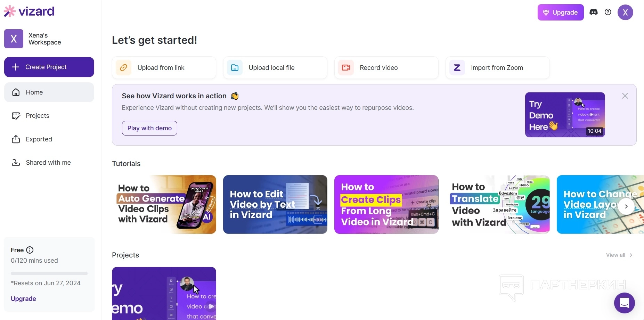This screenshot has height=320, width=644.
Task: Open the demo project thumbnail
Action: [164, 293]
